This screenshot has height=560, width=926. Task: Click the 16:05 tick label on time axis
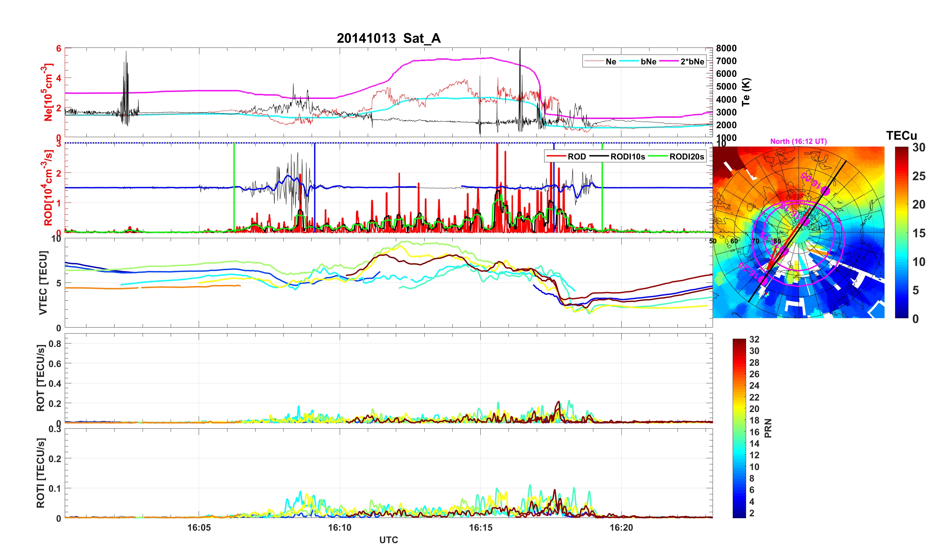199,528
